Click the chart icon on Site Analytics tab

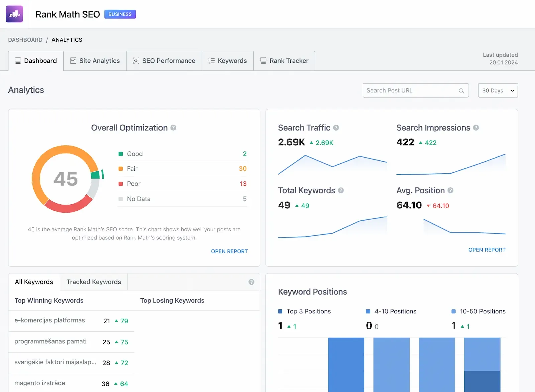point(73,61)
